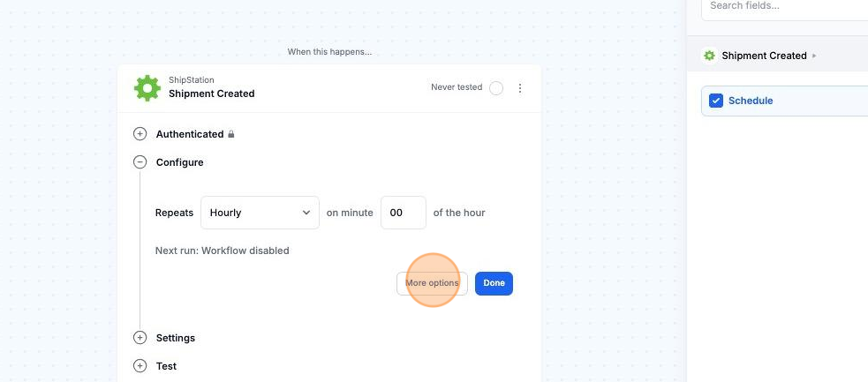Click the minute input field showing 00

(x=403, y=213)
